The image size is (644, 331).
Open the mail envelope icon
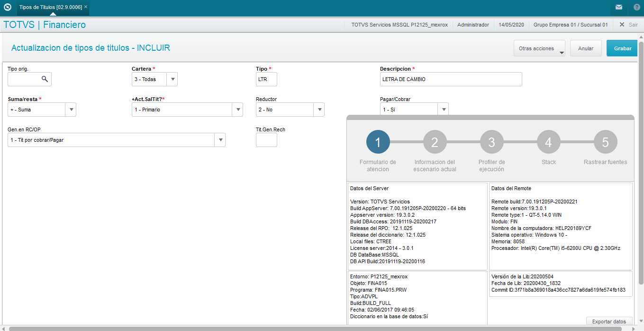[619, 7]
